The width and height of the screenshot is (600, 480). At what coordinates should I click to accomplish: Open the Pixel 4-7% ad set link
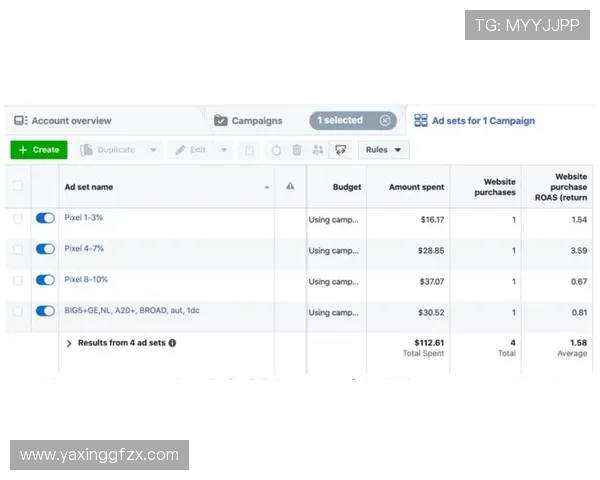[84, 248]
